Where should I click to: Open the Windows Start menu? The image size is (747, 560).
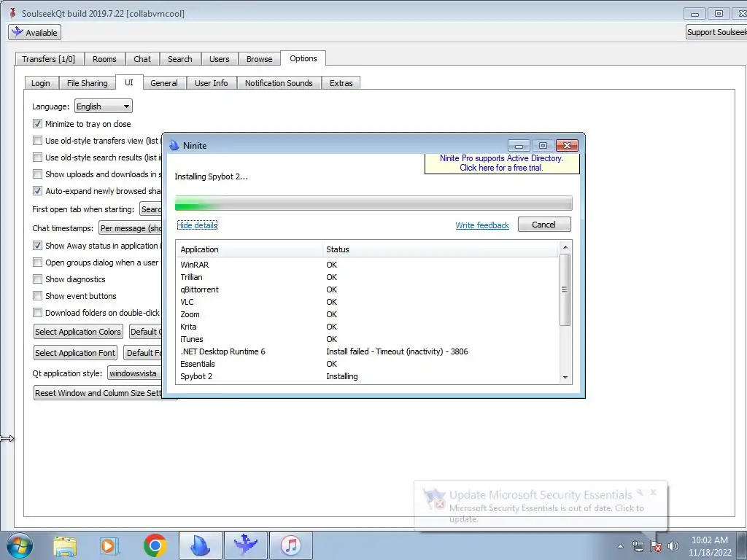coord(20,545)
